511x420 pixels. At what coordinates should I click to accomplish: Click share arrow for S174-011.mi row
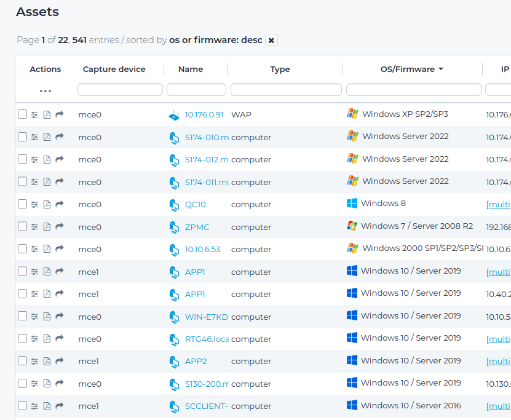(59, 181)
